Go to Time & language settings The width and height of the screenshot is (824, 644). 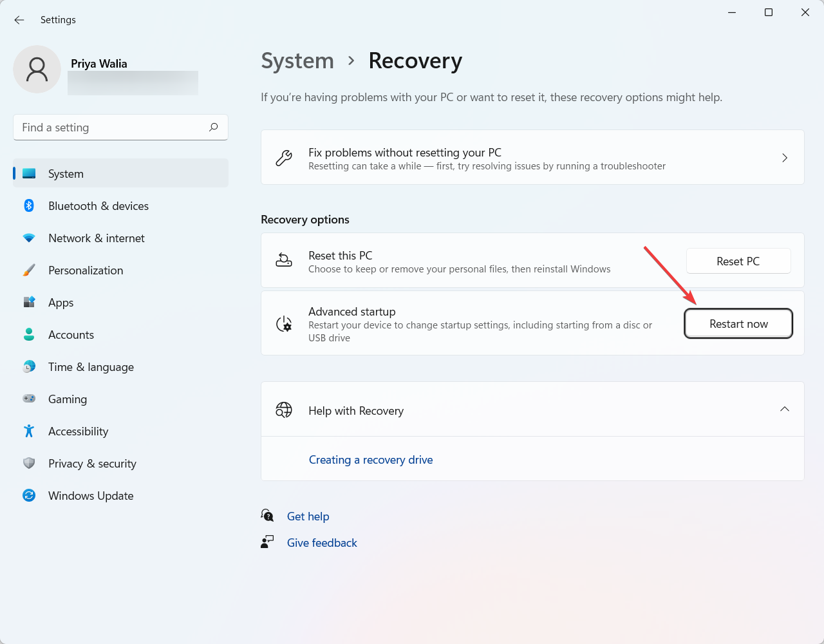click(91, 367)
